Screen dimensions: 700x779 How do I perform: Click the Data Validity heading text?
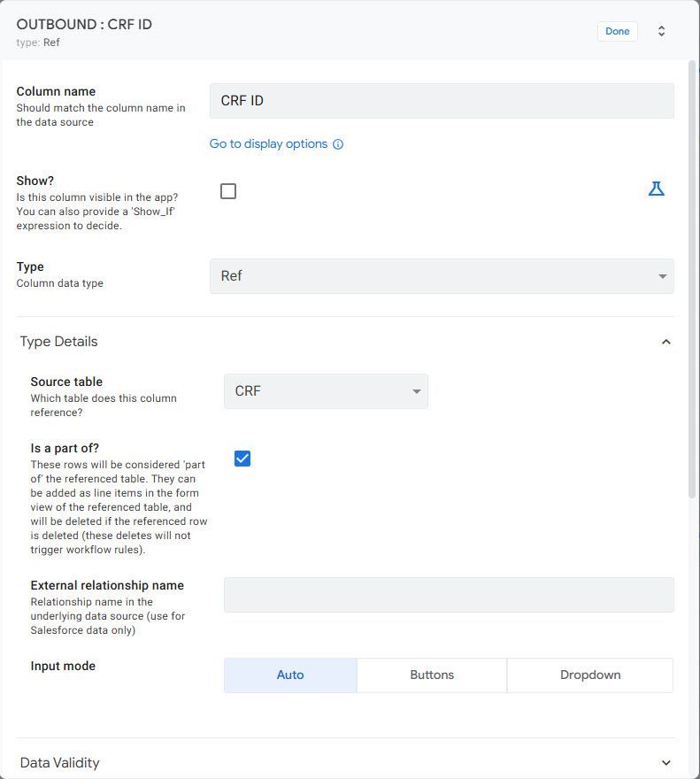(59, 762)
